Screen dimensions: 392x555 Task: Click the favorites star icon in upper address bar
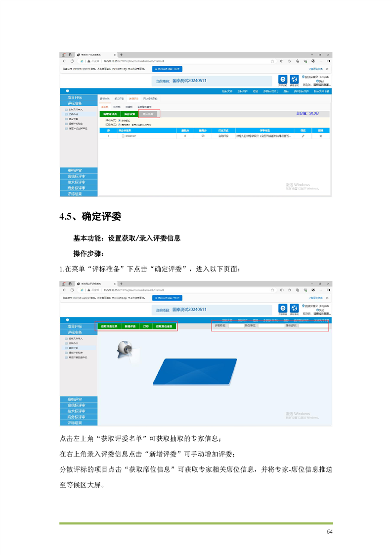click(272, 61)
